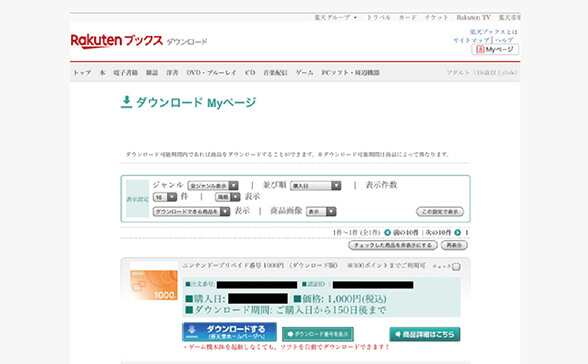Click the download page heading arrow icon

tap(126, 102)
